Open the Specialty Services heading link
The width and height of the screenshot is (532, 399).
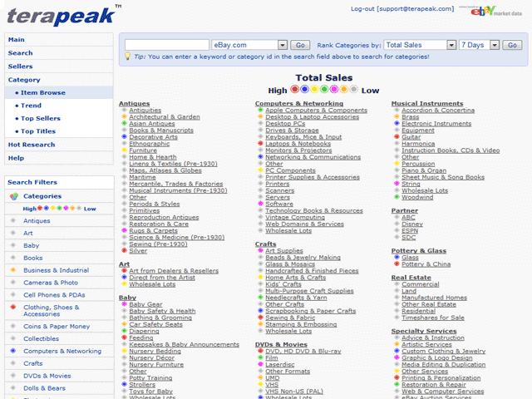[424, 331]
